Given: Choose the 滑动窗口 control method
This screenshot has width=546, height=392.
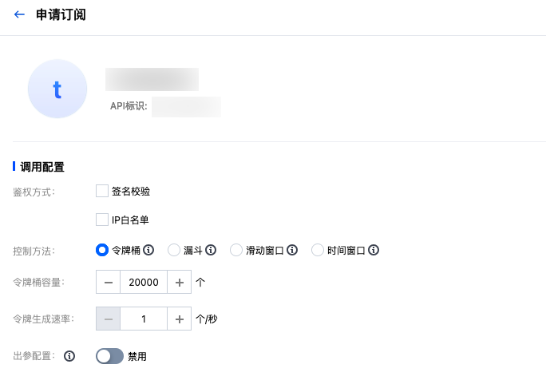Looking at the screenshot, I should [x=236, y=250].
